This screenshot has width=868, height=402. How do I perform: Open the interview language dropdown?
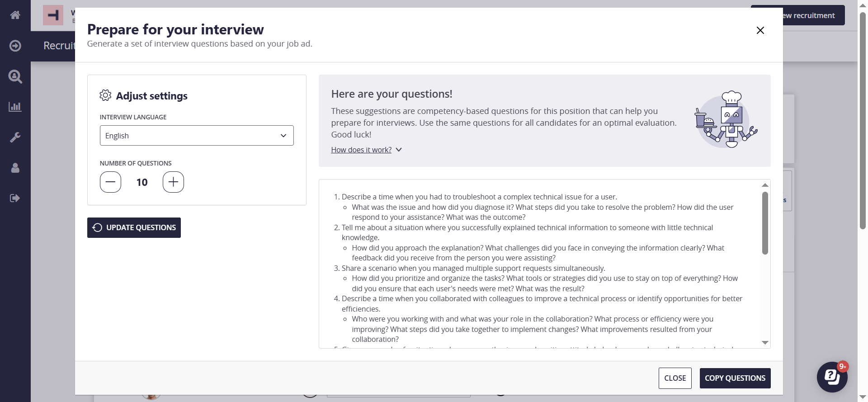197,136
